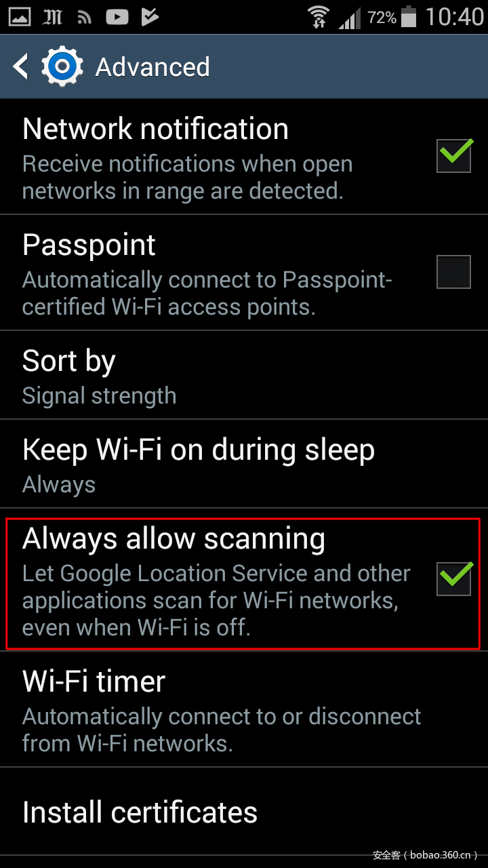Viewport: 488px width, 868px height.
Task: Open the Wi-Fi timer settings
Action: click(x=244, y=710)
